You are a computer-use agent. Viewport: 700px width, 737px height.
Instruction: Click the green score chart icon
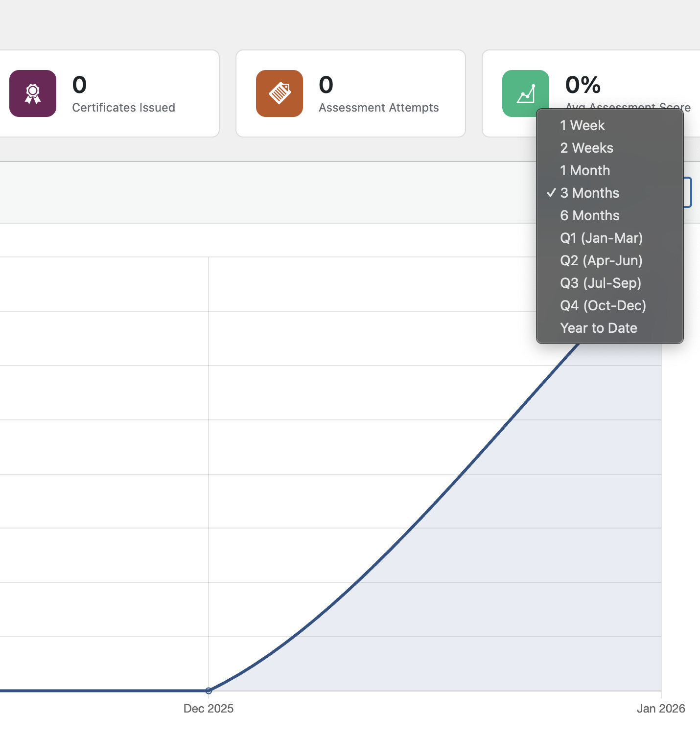[x=525, y=93]
